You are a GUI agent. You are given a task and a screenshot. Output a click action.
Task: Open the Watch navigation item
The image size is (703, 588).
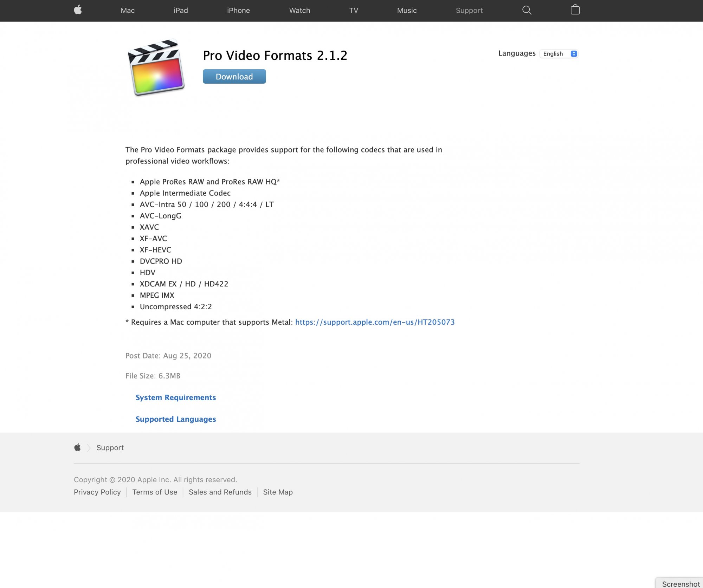(x=299, y=11)
